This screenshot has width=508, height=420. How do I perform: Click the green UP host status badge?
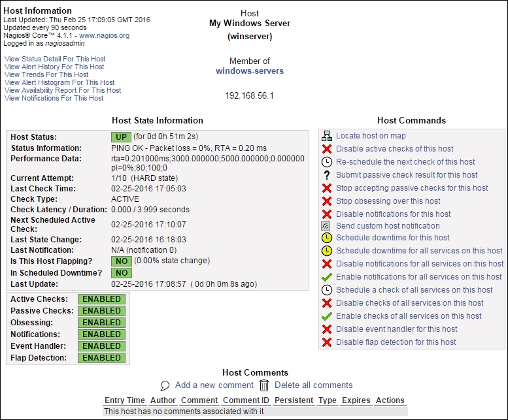[121, 137]
